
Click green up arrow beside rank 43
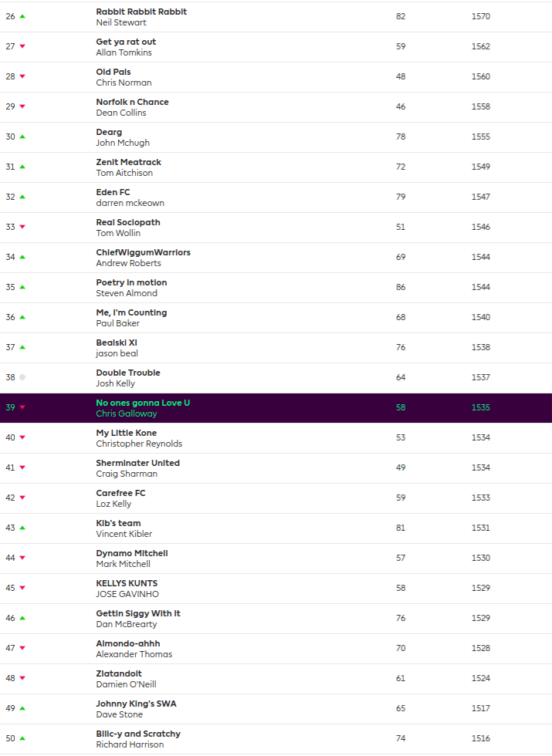pos(22,528)
